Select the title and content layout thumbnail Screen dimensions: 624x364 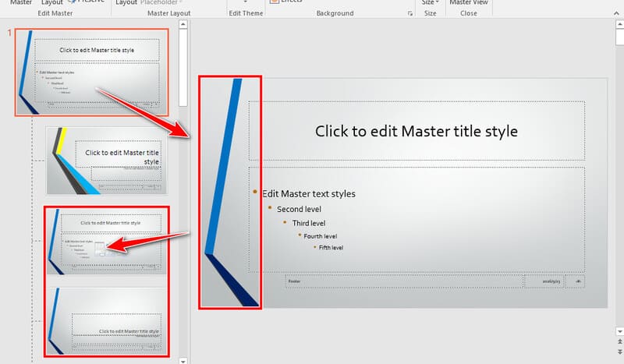(106, 242)
